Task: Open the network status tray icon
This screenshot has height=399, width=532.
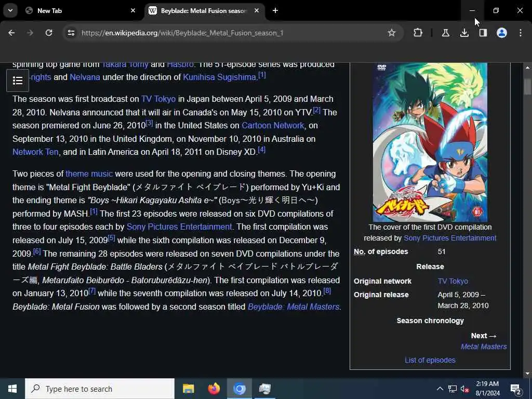Action: 453,389
